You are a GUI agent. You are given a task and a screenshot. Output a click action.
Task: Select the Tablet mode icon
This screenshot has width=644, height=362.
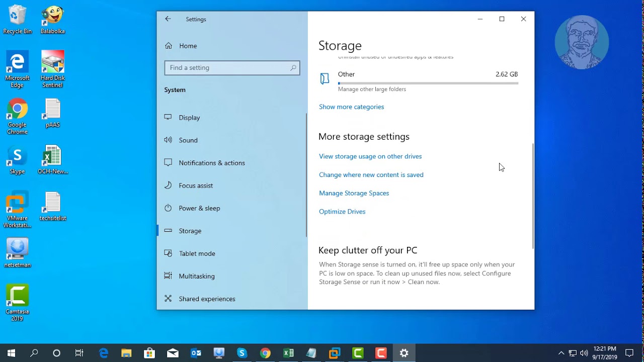point(168,253)
